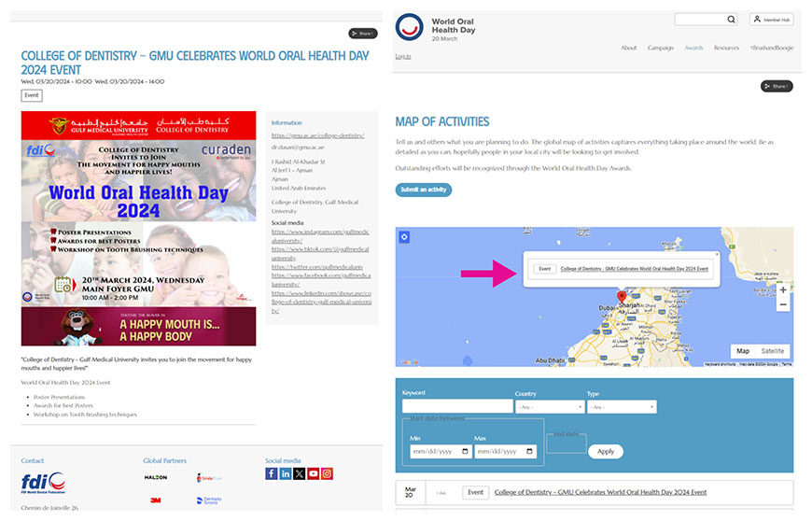Open the College of Dentistry event list link

pos(600,492)
